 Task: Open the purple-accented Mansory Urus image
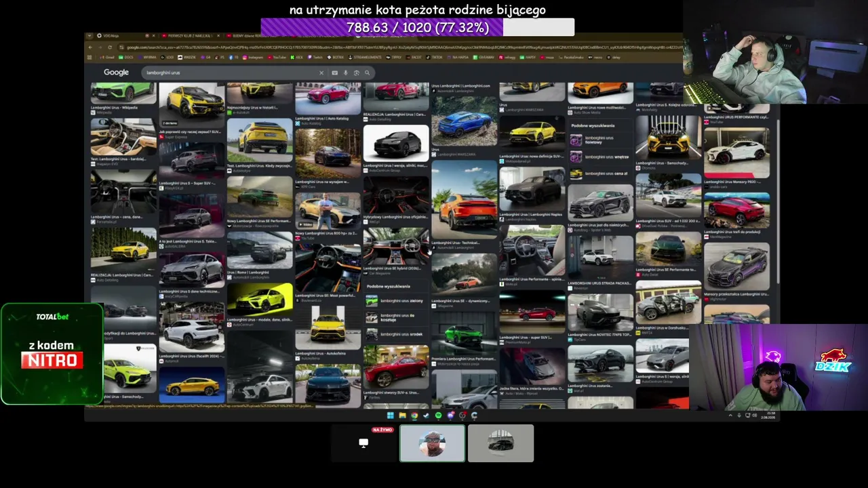[736, 266]
